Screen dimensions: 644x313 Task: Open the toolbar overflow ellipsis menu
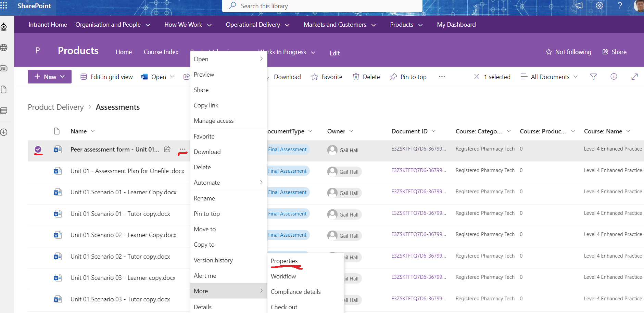pos(442,77)
